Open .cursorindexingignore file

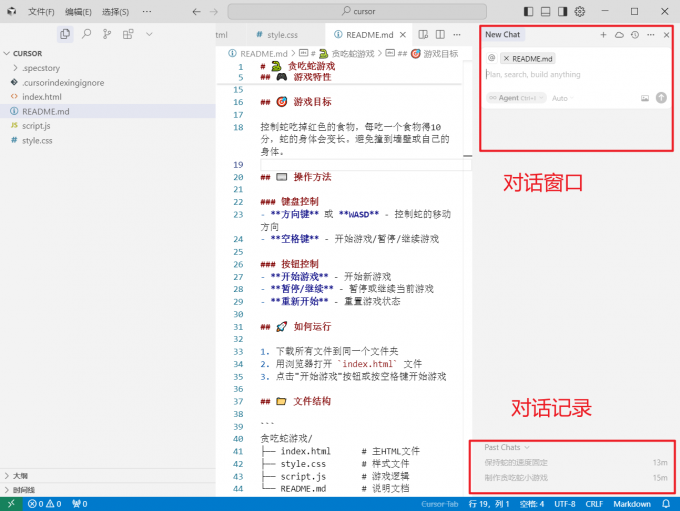click(63, 82)
